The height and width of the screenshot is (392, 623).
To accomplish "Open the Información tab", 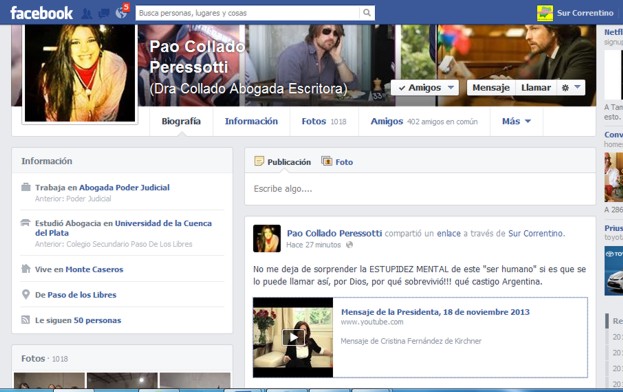I will (251, 122).
